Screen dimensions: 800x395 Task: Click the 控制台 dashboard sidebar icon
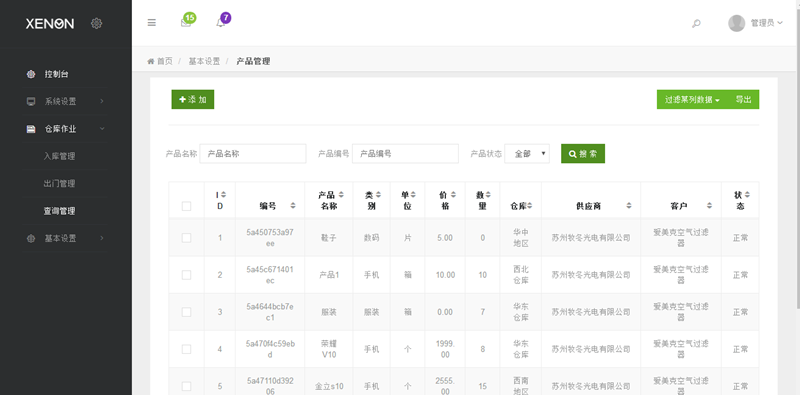tap(31, 74)
